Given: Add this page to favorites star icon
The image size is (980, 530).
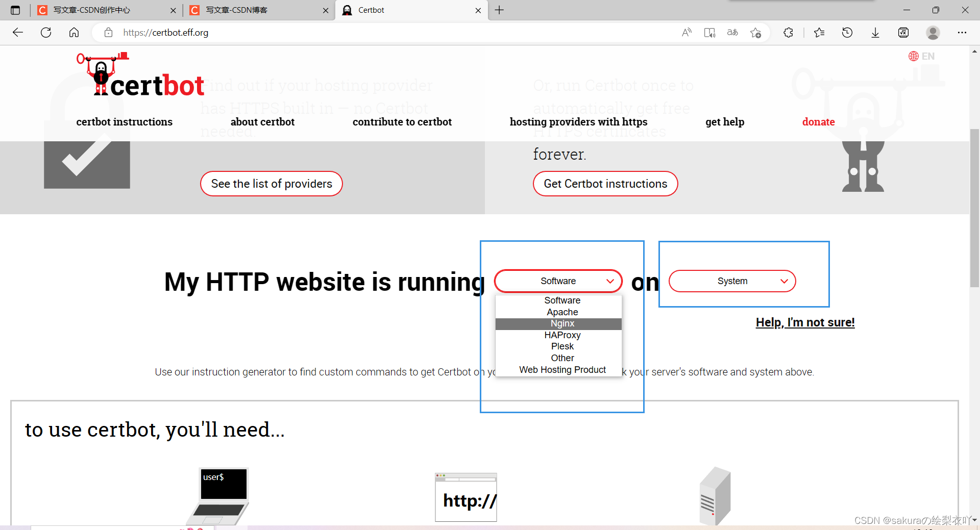Looking at the screenshot, I should (756, 33).
